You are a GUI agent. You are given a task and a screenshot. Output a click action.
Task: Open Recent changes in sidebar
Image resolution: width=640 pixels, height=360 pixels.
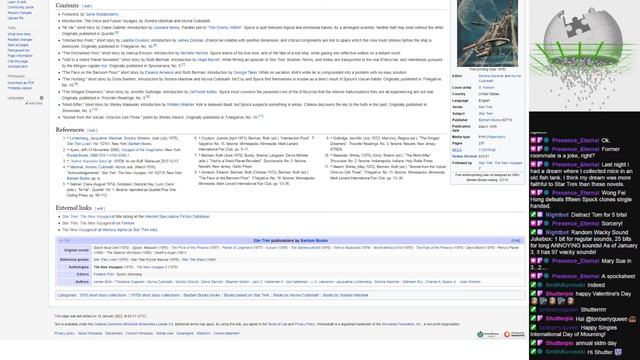(x=20, y=13)
